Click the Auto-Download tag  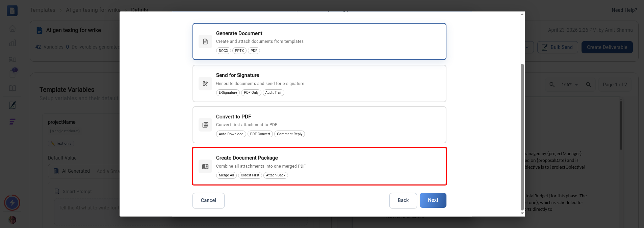231,134
